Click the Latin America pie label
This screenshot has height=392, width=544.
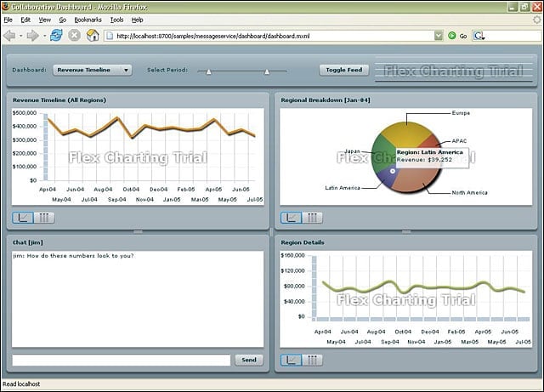point(342,187)
